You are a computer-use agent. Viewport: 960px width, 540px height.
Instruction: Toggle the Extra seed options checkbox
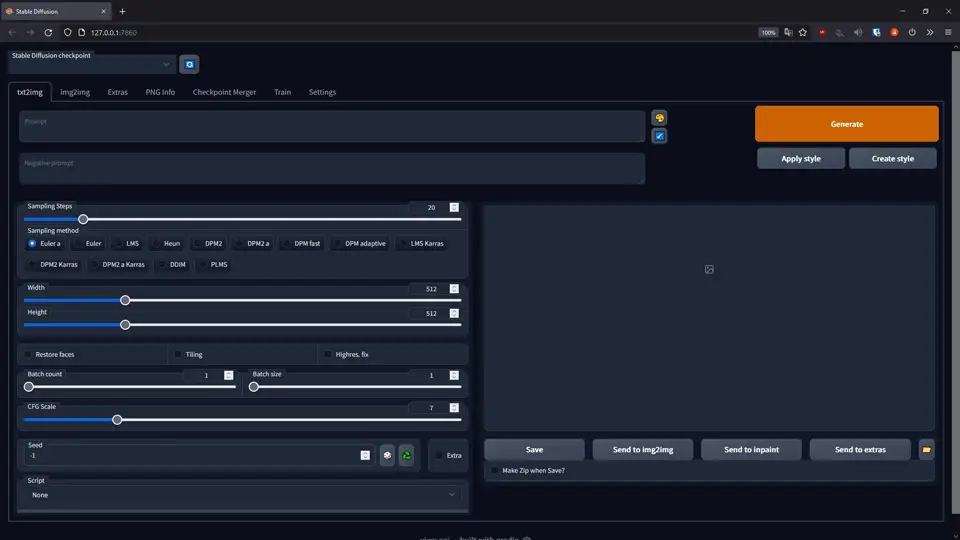click(x=439, y=455)
